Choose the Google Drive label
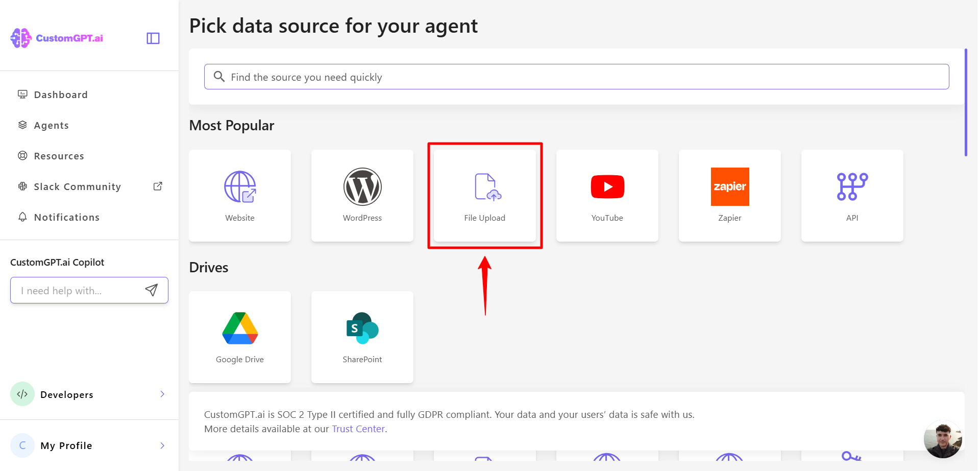This screenshot has width=980, height=471. 240,359
